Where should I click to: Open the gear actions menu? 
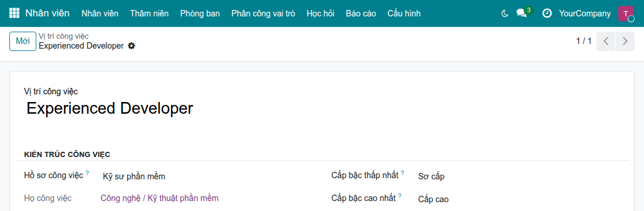131,46
